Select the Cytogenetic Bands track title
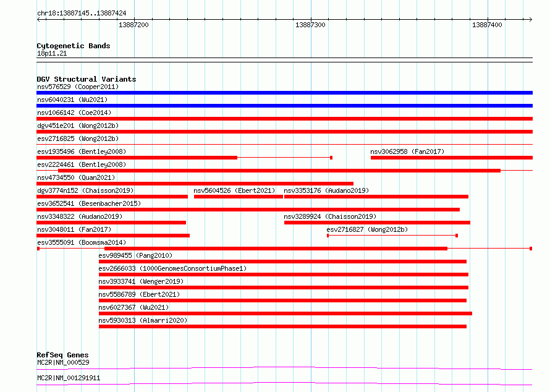Image resolution: width=550 pixels, height=392 pixels. click(x=74, y=46)
